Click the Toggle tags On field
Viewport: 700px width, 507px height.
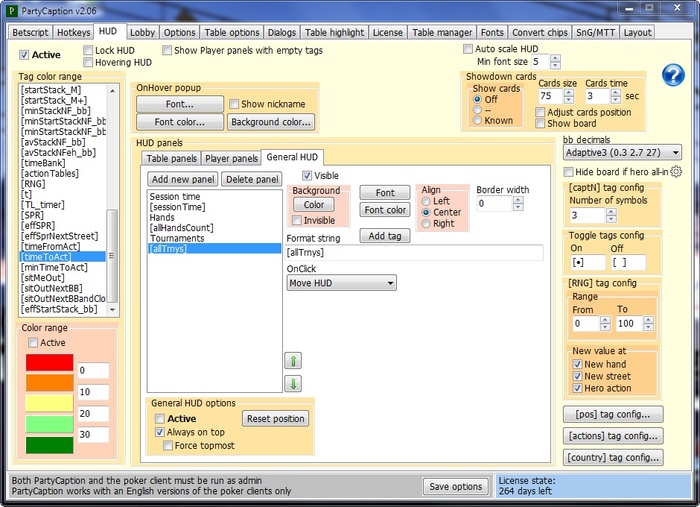[x=588, y=262]
